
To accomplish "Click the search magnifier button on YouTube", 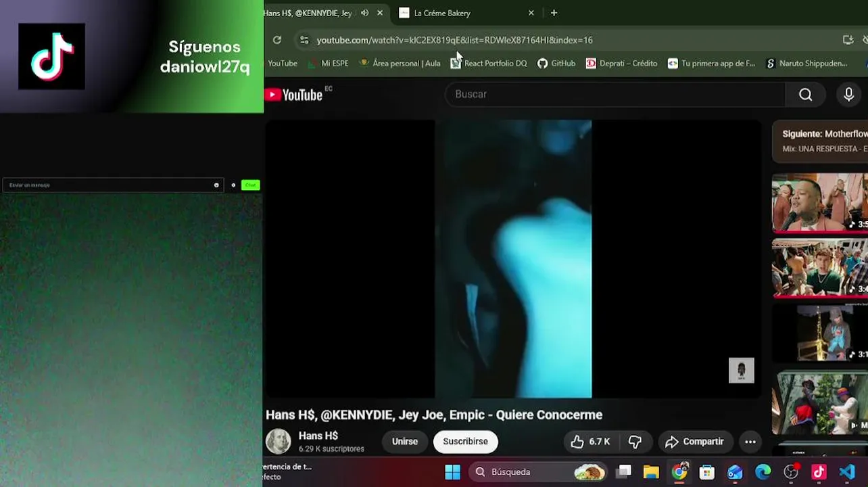I will 805,95.
